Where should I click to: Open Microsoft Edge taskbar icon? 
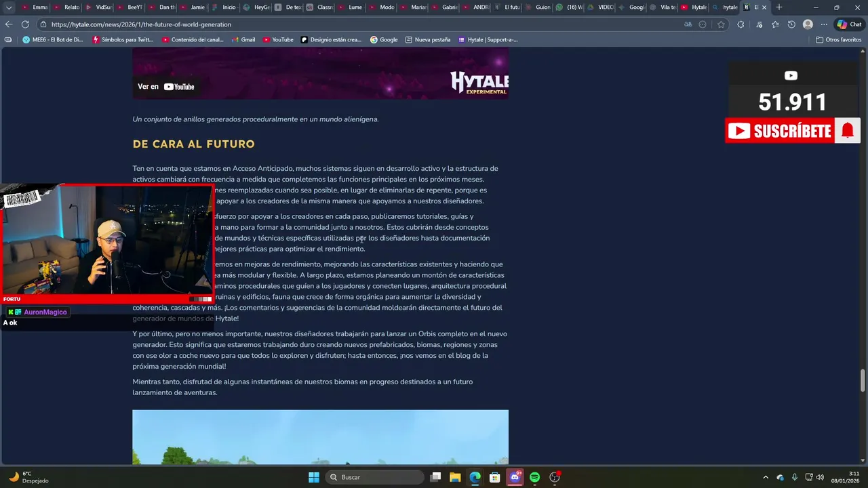point(475,477)
